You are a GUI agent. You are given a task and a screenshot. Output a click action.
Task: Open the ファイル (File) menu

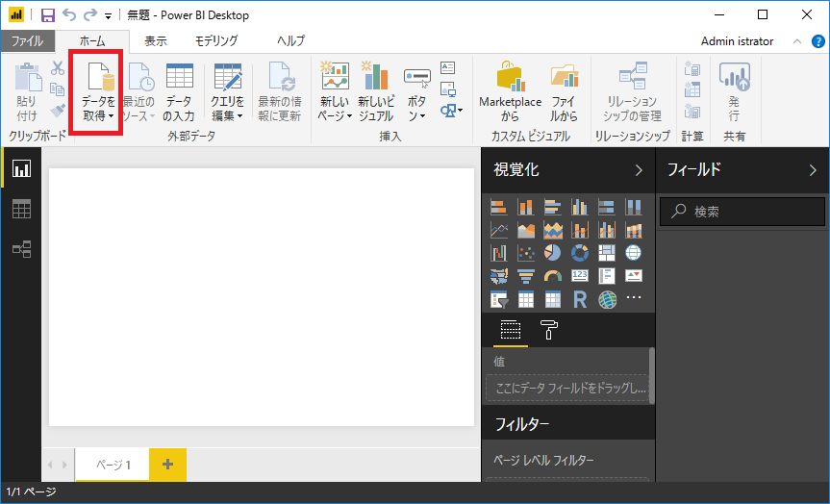(x=28, y=40)
